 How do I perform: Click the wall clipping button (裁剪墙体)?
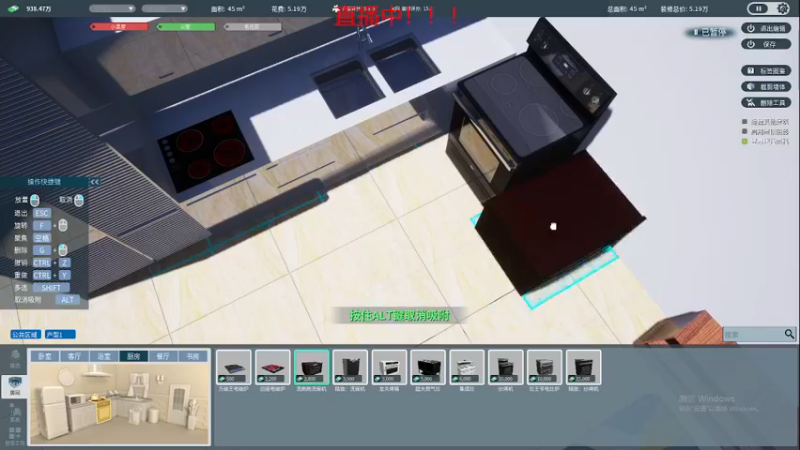(766, 87)
